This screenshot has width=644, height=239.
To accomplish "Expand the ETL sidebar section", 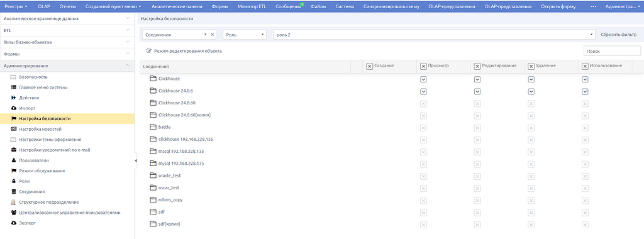I will [67, 30].
